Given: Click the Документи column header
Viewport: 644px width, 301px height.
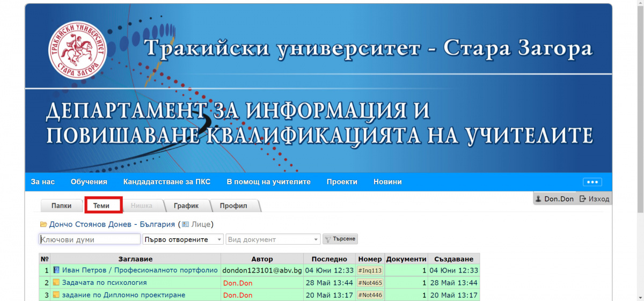Looking at the screenshot, I should (x=406, y=259).
